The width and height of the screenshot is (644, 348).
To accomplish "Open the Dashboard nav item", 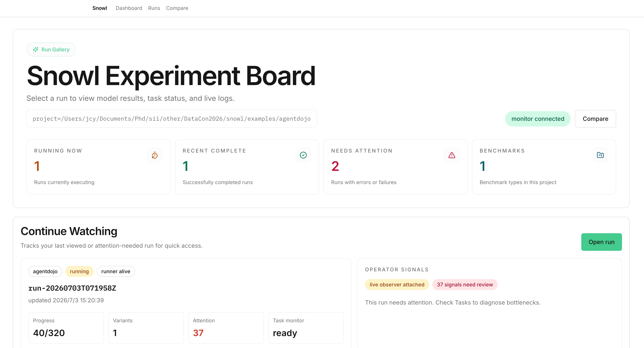I will pos(129,8).
